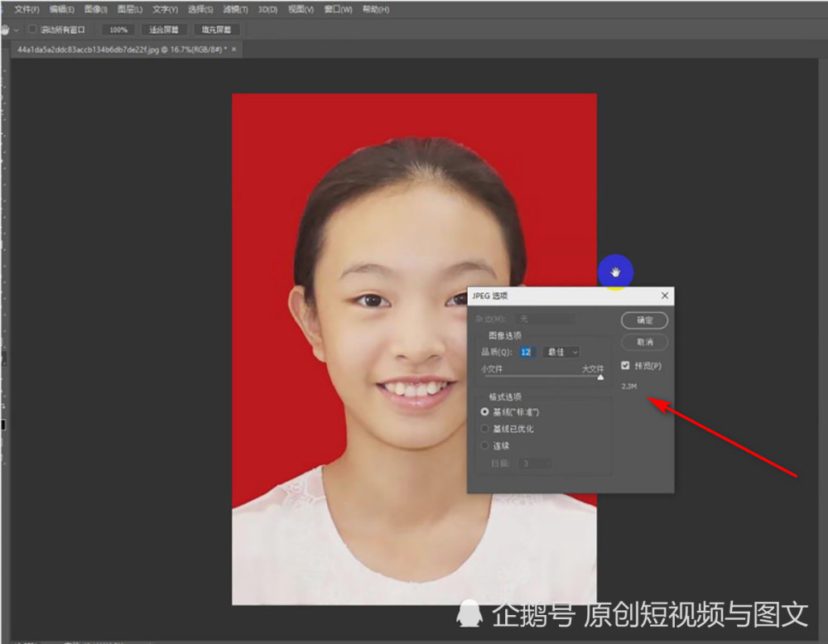The width and height of the screenshot is (828, 644).
Task: Open the 选择(S) menu
Action: click(200, 9)
